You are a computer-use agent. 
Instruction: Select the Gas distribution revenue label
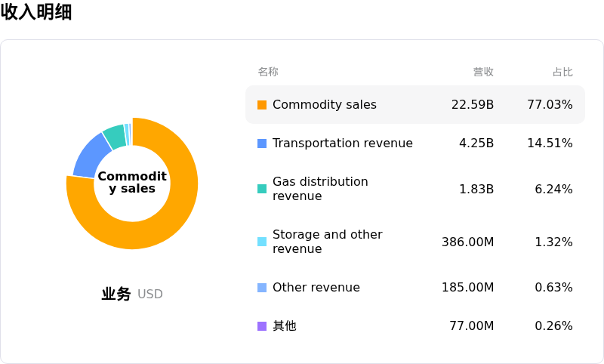(x=320, y=189)
